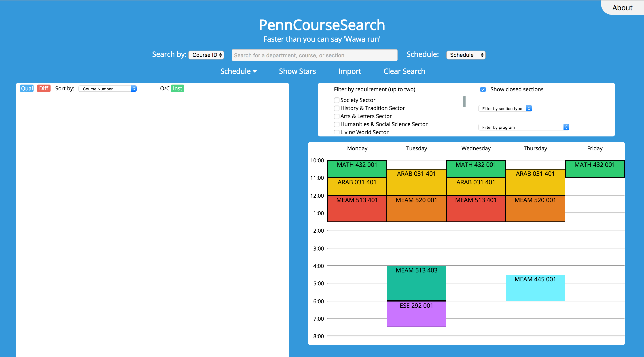Image resolution: width=644 pixels, height=357 pixels.
Task: Tick History & Tradition Sector checkbox
Action: point(337,108)
